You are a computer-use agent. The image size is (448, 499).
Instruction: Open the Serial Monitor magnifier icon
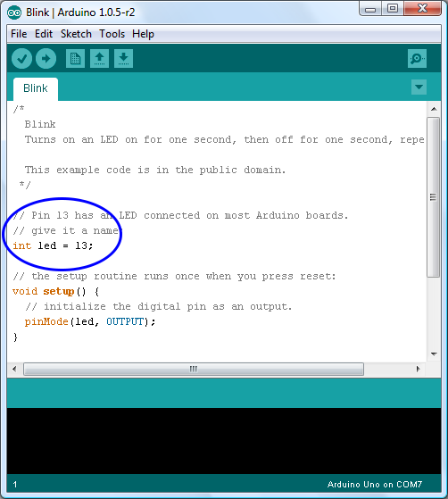tap(417, 59)
